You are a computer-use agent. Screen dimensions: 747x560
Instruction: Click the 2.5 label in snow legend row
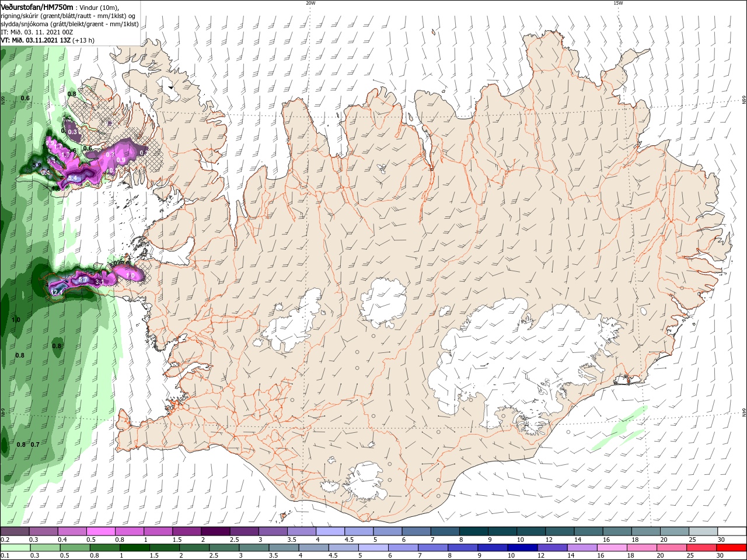pyautogui.click(x=234, y=540)
